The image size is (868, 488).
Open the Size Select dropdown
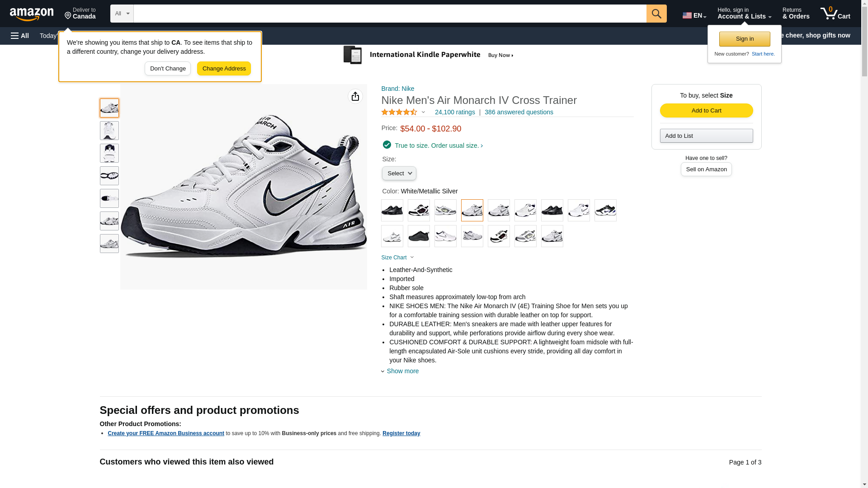399,174
